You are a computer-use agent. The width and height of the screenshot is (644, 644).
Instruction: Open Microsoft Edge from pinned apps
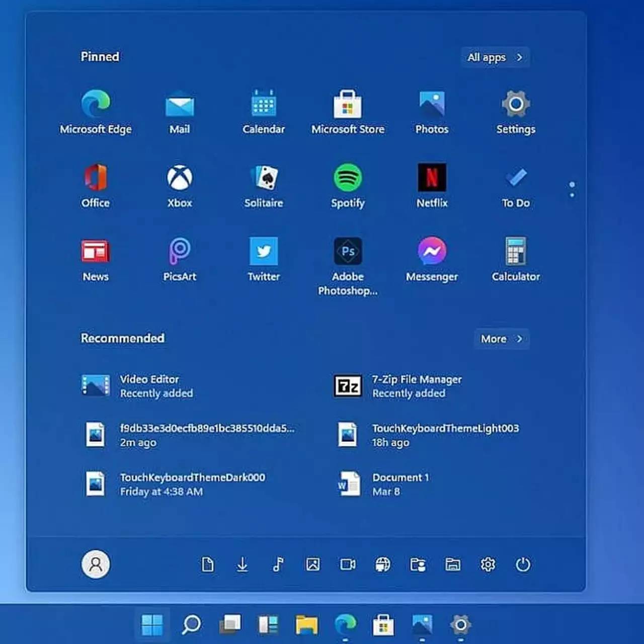(x=96, y=112)
